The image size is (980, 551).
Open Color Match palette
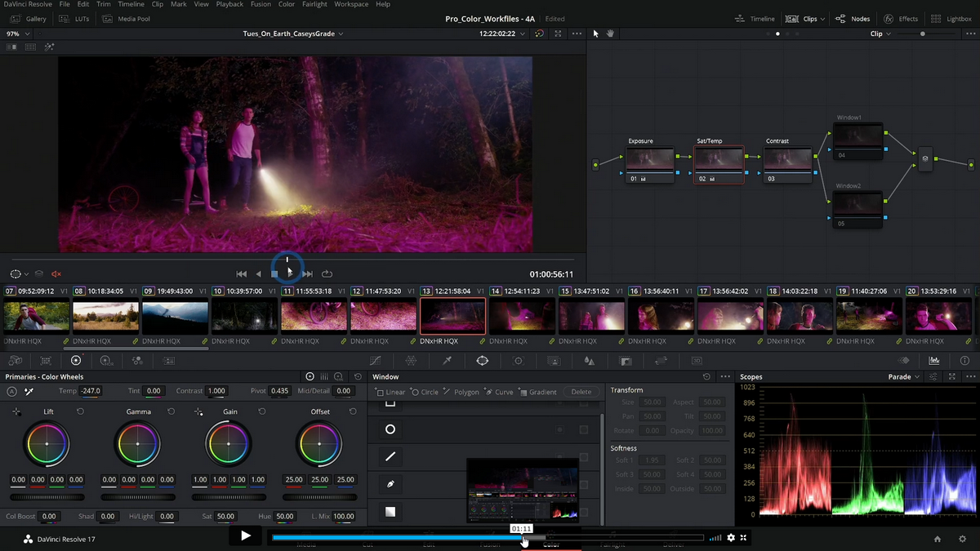[46, 360]
